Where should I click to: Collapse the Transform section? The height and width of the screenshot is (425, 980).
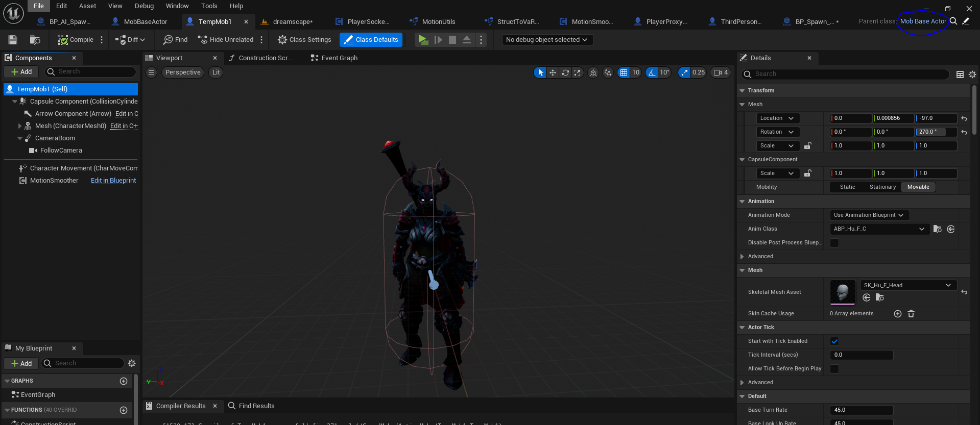742,91
